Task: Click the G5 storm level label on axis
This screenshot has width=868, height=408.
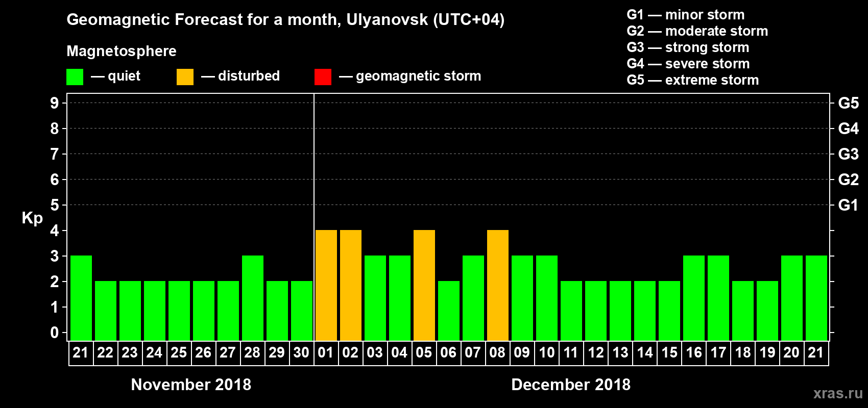Action: coord(849,103)
